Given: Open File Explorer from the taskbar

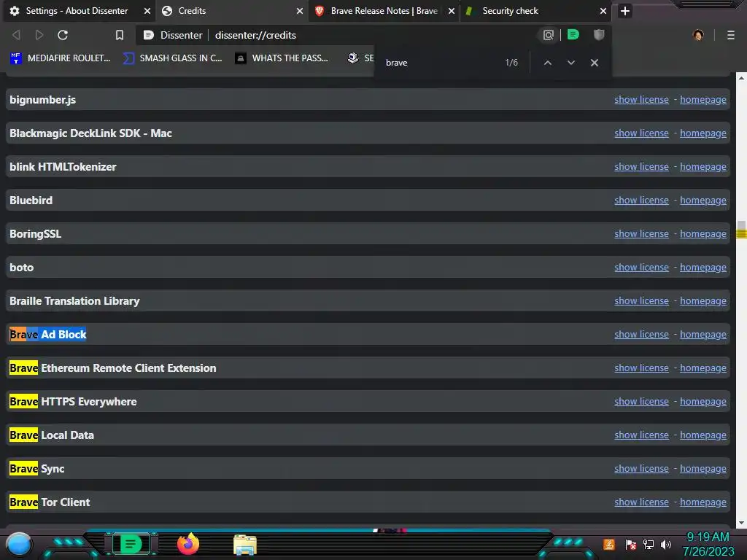Looking at the screenshot, I should 245,545.
